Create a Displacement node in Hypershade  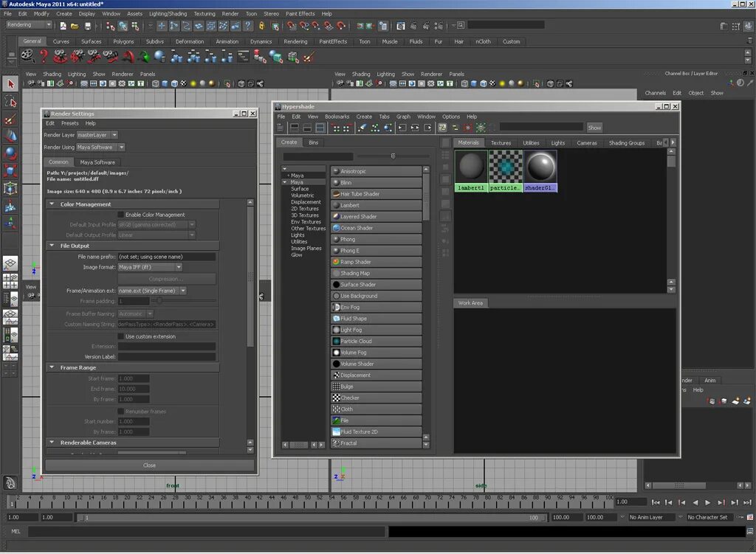point(376,375)
